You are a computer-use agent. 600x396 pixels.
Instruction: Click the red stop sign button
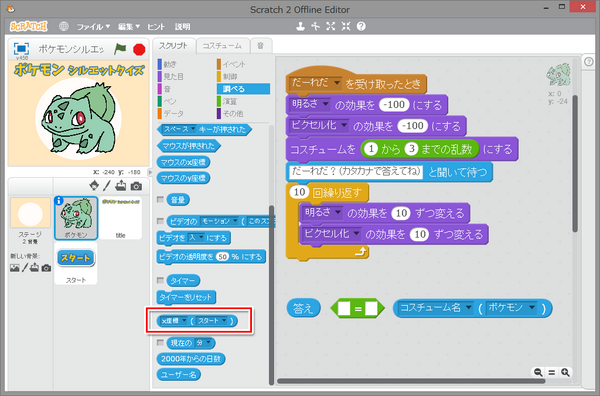(139, 49)
